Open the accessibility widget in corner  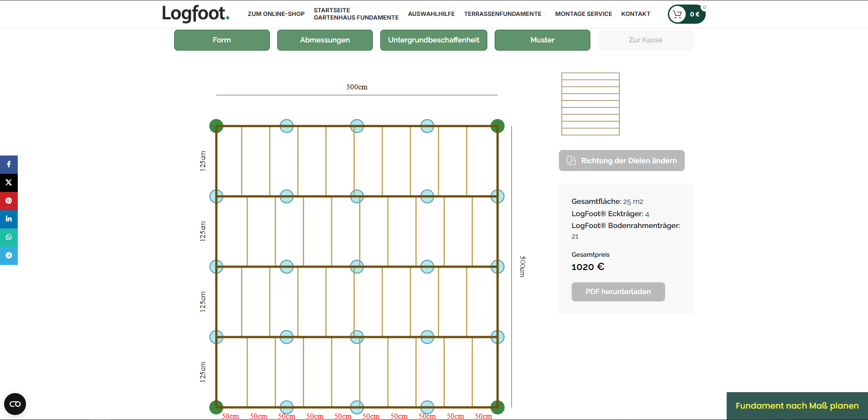click(x=15, y=404)
